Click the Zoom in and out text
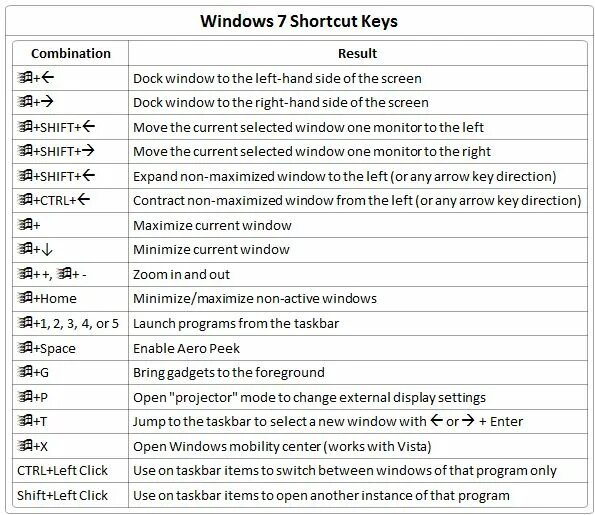 181,274
